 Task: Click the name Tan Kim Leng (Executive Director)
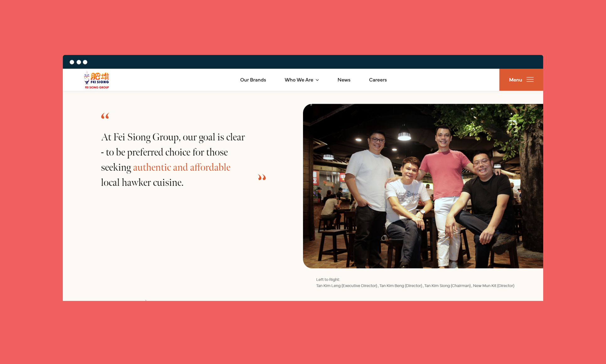pyautogui.click(x=346, y=286)
